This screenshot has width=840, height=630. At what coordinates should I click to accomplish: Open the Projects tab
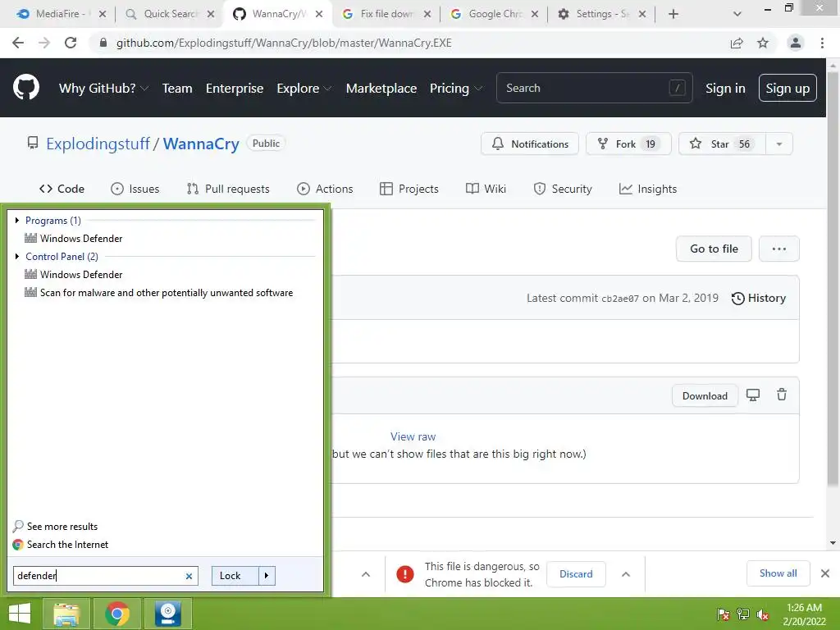[x=409, y=189]
